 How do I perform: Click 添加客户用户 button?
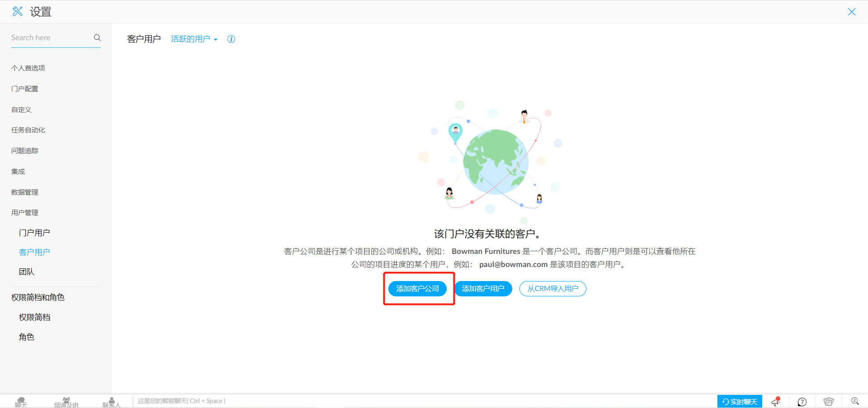(x=483, y=289)
